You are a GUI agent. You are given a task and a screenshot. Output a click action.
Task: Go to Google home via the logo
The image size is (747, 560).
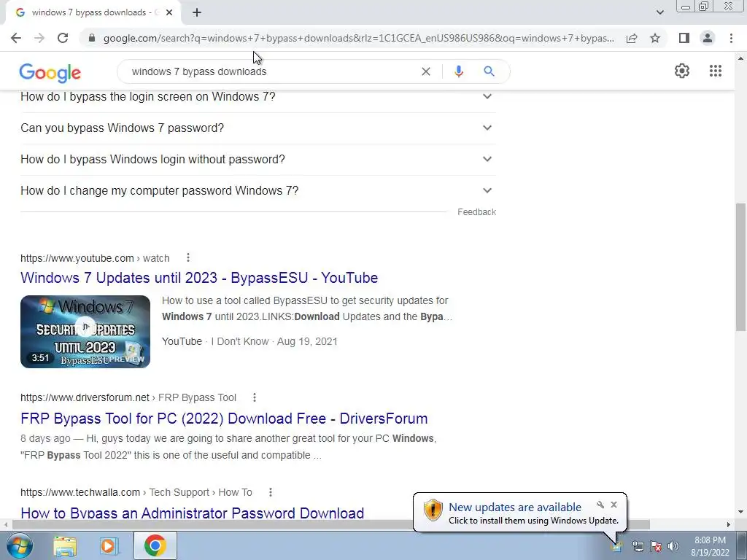[x=50, y=73]
